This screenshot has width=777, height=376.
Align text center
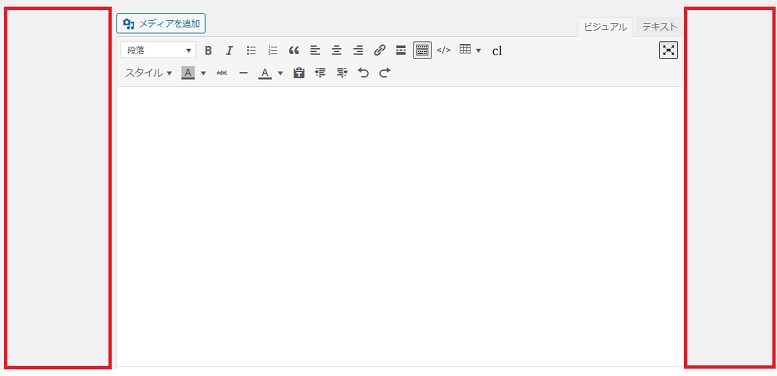(337, 50)
